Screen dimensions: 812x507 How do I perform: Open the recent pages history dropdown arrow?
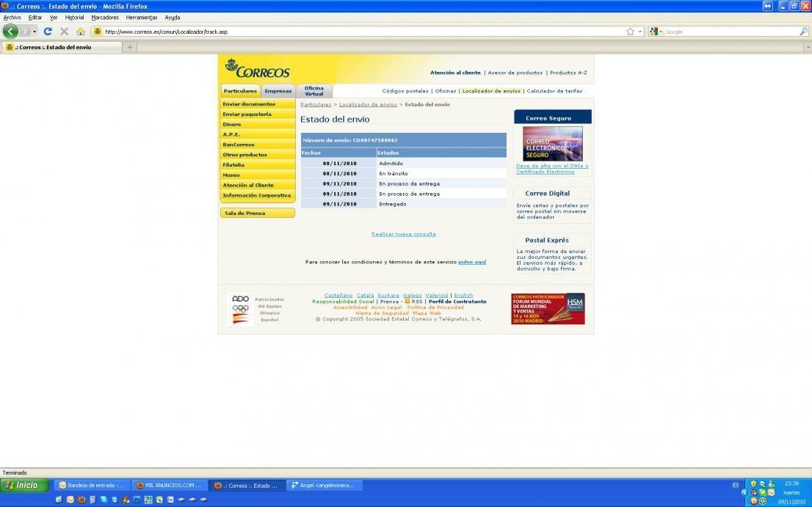click(35, 32)
